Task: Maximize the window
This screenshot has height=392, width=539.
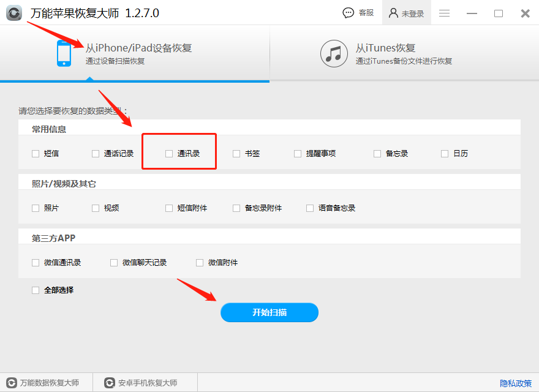Action: pyautogui.click(x=499, y=13)
